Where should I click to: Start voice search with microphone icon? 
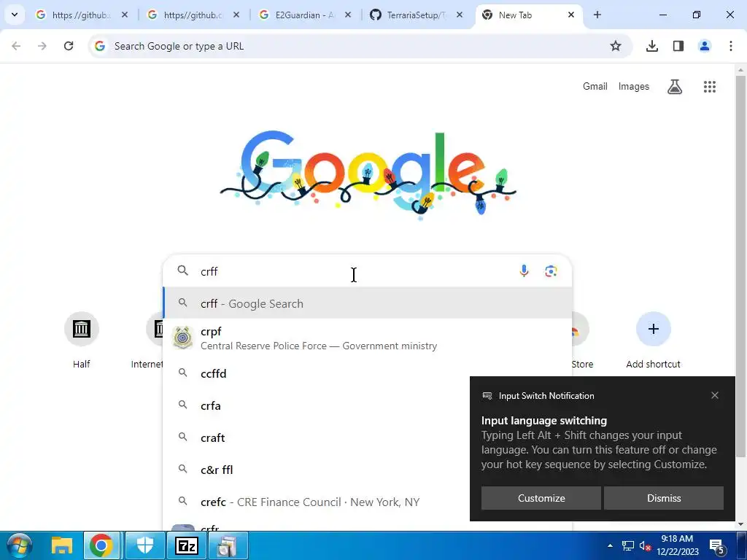click(524, 271)
